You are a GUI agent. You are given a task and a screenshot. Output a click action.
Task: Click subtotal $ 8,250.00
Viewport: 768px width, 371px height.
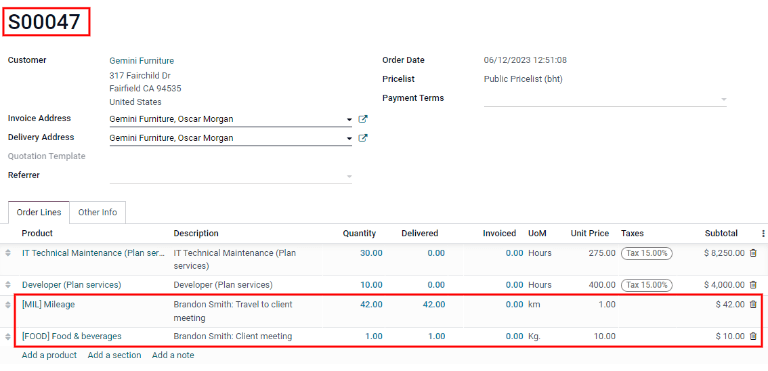point(724,253)
